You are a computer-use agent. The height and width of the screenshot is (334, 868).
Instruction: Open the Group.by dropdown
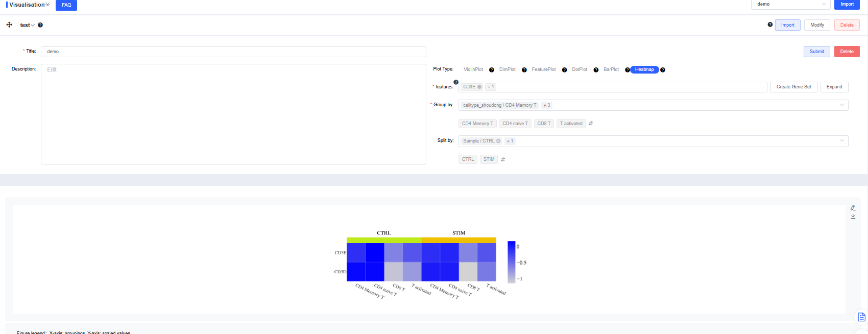click(x=841, y=105)
